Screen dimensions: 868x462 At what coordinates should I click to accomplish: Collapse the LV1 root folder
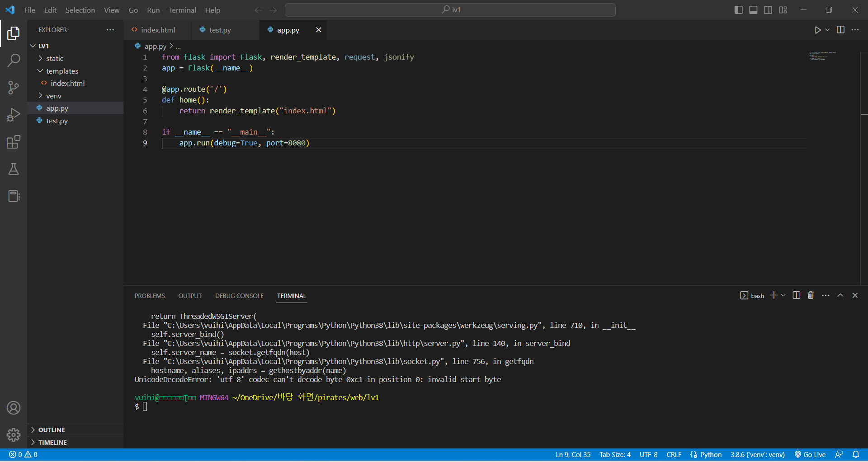[33, 46]
